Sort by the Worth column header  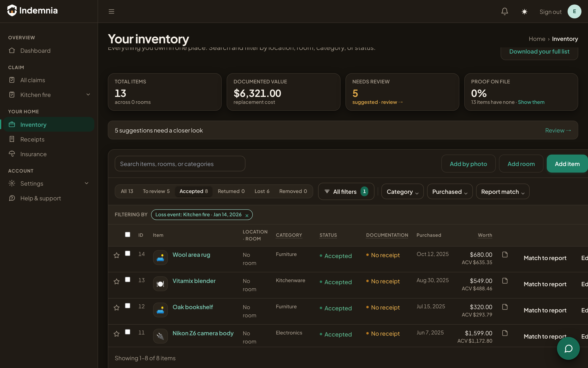point(485,235)
